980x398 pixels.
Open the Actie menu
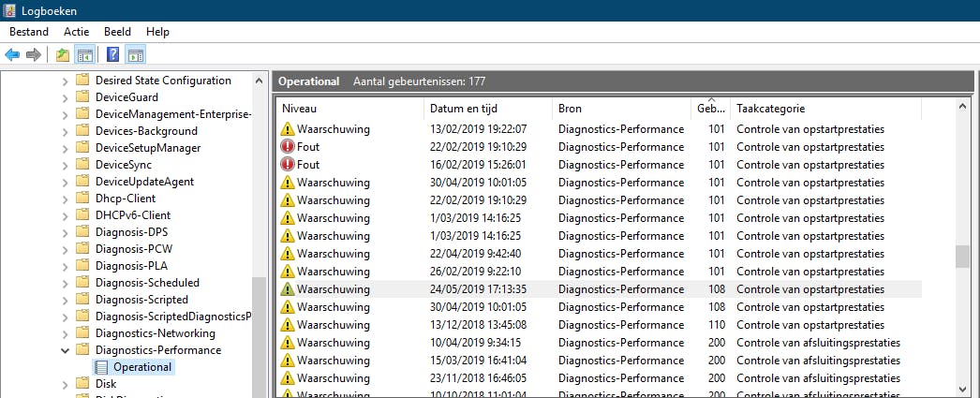tap(77, 32)
